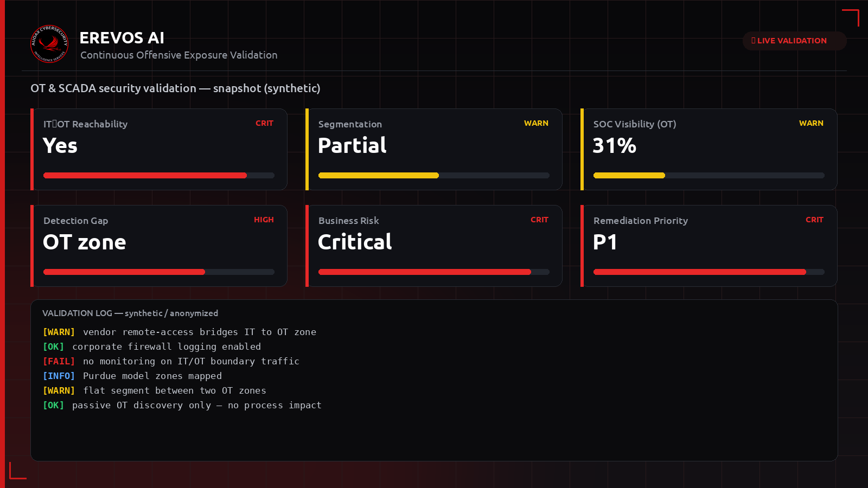The width and height of the screenshot is (868, 488).
Task: Click the P1 priority value
Action: [605, 242]
